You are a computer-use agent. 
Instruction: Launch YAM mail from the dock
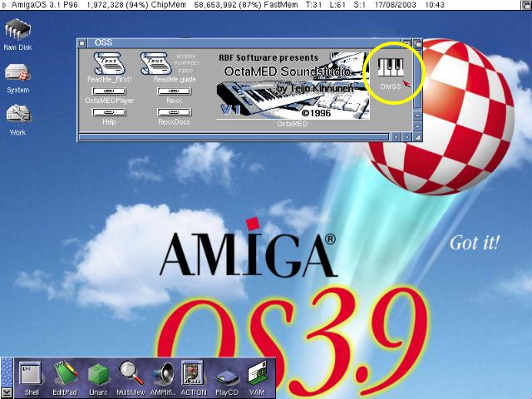(x=257, y=378)
